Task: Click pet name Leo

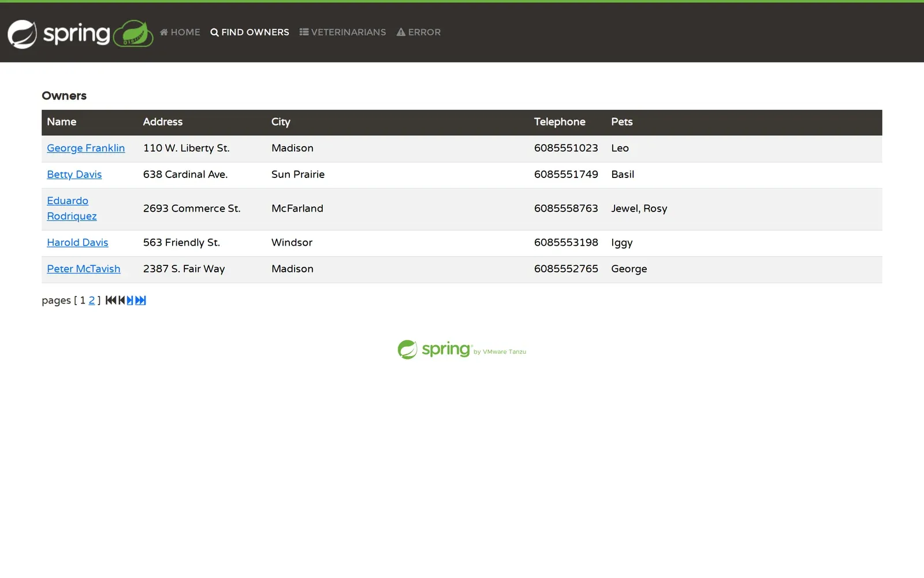Action: coord(620,148)
